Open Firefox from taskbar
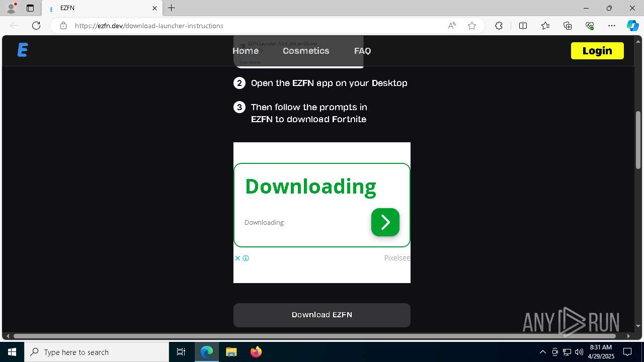 (256, 352)
